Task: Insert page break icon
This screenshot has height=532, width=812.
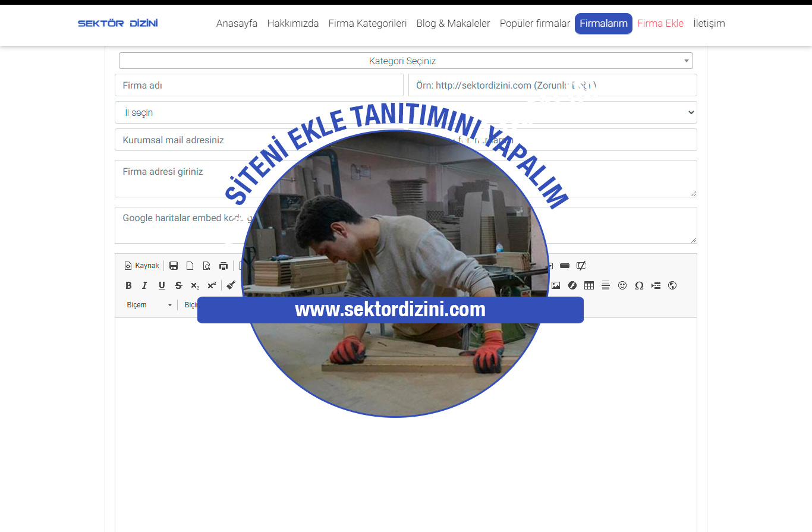Action: pos(656,285)
